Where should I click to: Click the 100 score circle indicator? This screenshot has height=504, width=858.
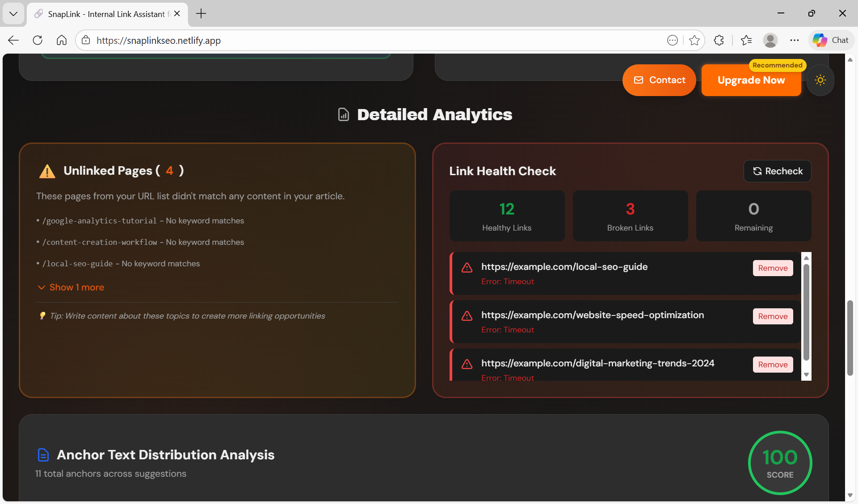780,463
